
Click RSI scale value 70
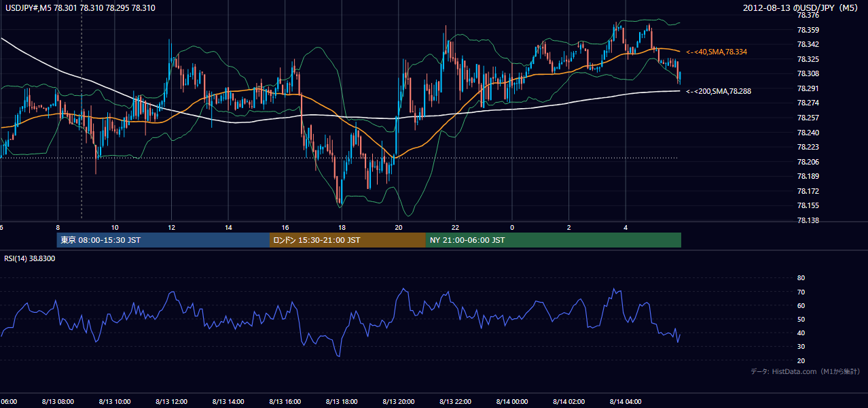click(801, 292)
